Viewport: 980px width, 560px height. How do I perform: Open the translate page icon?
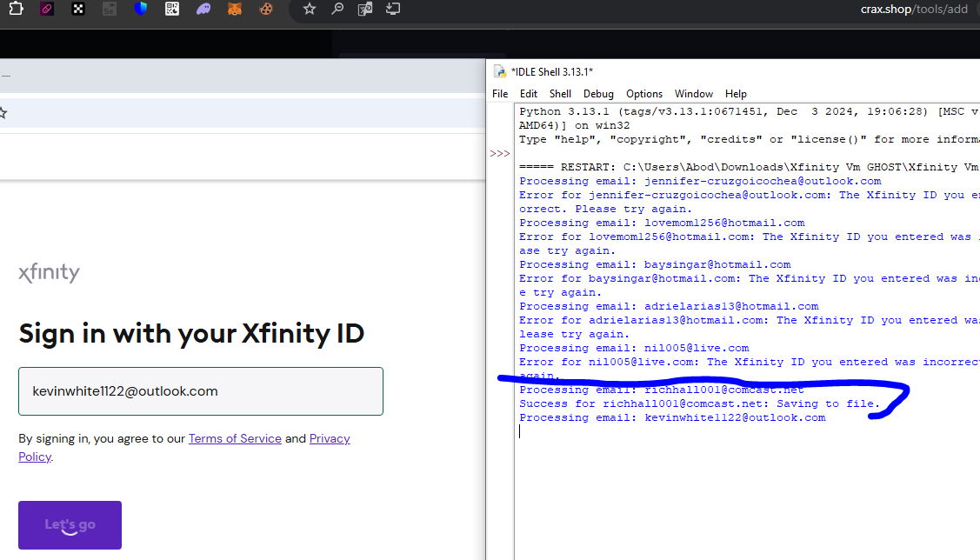tap(365, 10)
